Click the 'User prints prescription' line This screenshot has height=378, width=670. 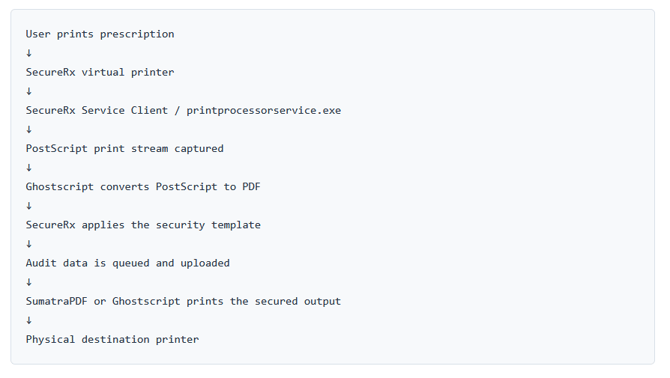[x=100, y=34]
